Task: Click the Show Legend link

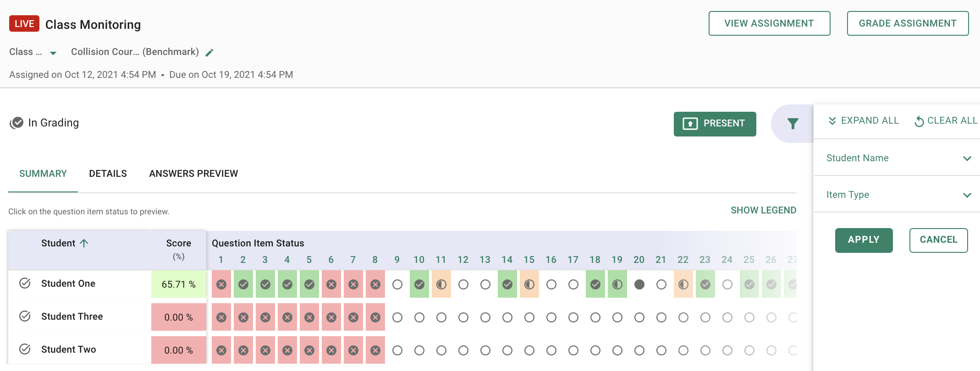Action: pos(763,210)
